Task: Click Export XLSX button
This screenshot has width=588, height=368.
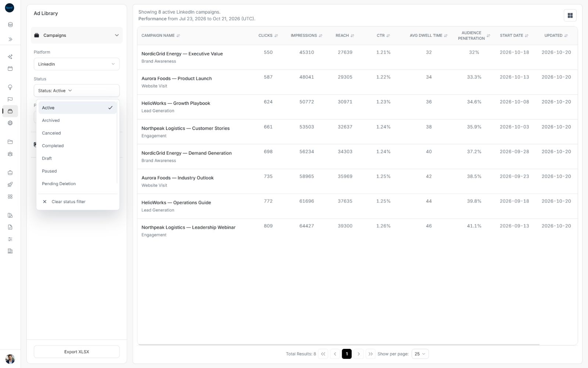Action: point(76,352)
